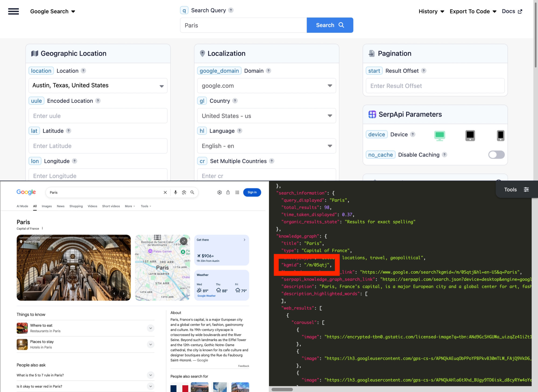Click the Google voice search microphone icon
The width and height of the screenshot is (538, 392).
click(x=175, y=192)
